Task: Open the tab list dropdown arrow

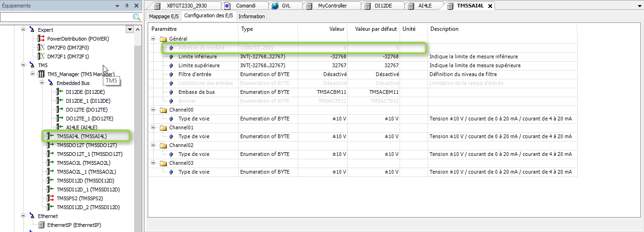Action: click(639, 6)
